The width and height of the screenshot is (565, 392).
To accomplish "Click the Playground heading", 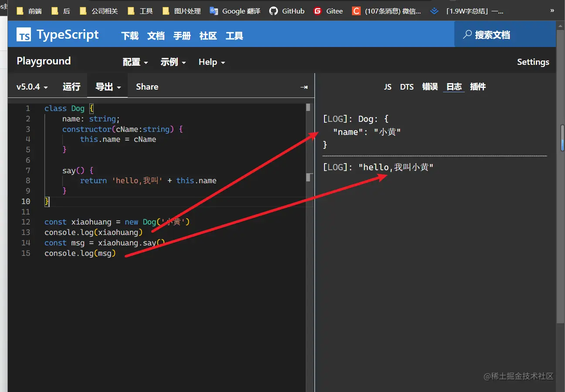I will [x=44, y=61].
